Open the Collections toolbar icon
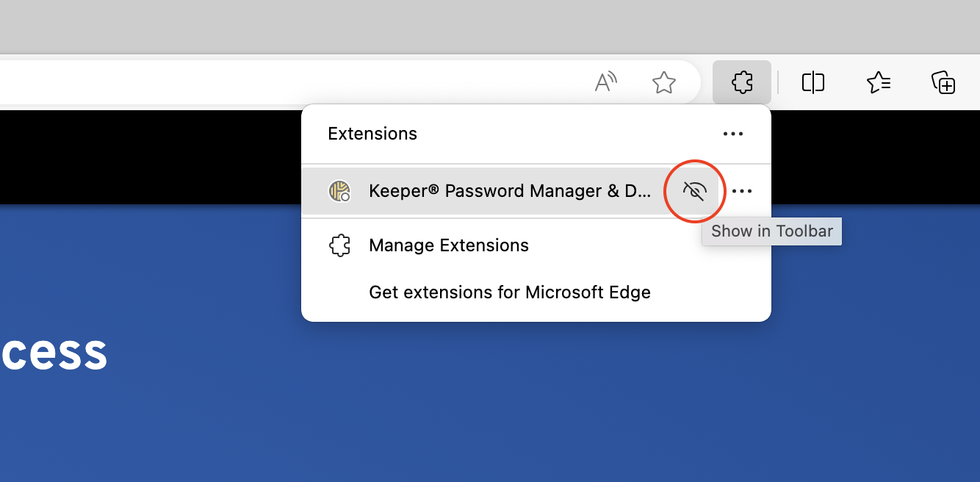This screenshot has width=980, height=482. pos(943,82)
